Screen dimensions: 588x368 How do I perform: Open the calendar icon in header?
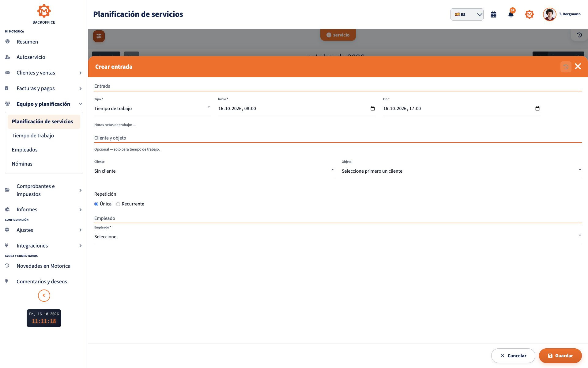point(493,14)
